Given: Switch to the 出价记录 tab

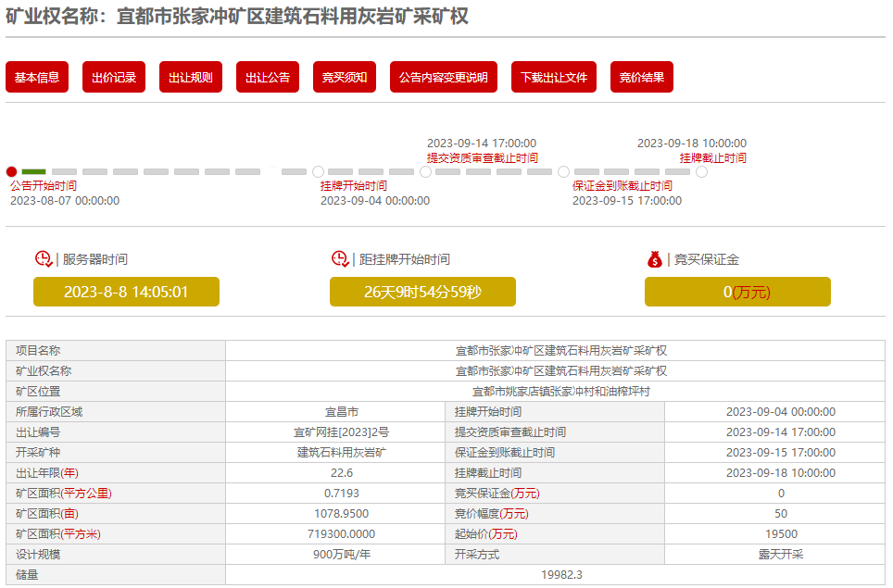Looking at the screenshot, I should pos(114,77).
